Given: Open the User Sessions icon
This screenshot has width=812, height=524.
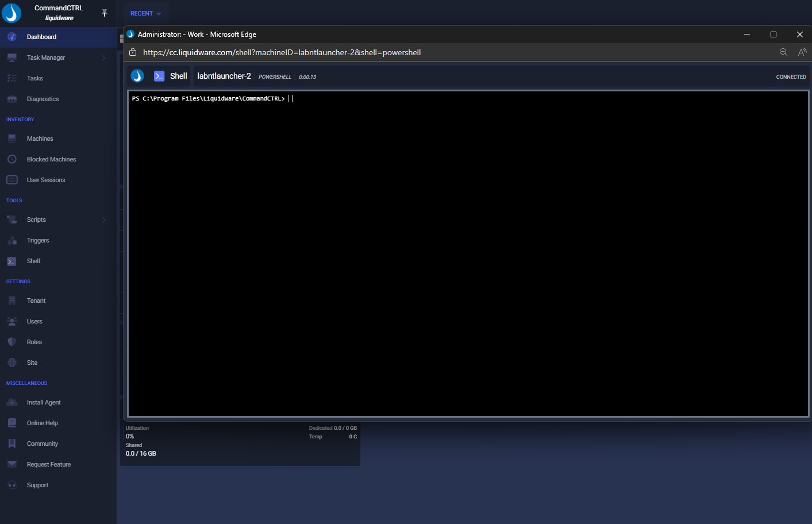Looking at the screenshot, I should 11,180.
